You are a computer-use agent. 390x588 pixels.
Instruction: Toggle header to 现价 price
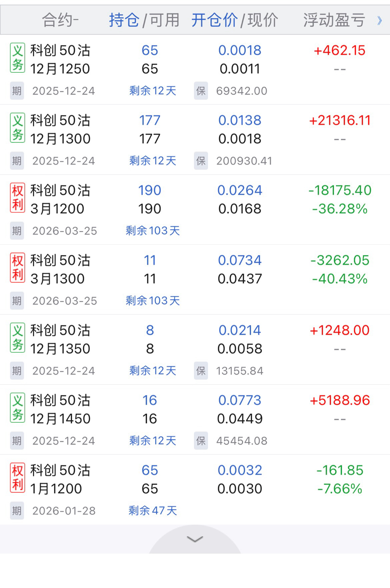pyautogui.click(x=263, y=20)
